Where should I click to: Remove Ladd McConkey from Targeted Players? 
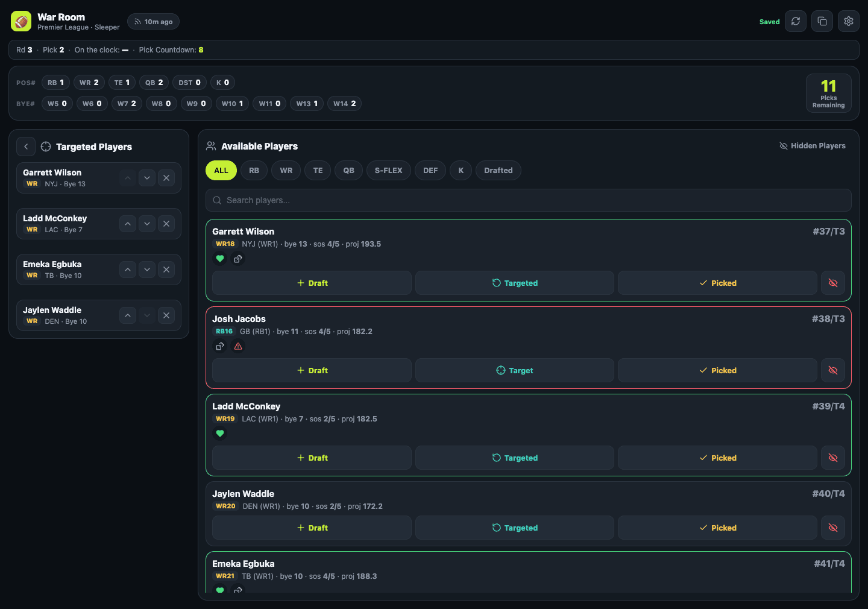click(166, 224)
